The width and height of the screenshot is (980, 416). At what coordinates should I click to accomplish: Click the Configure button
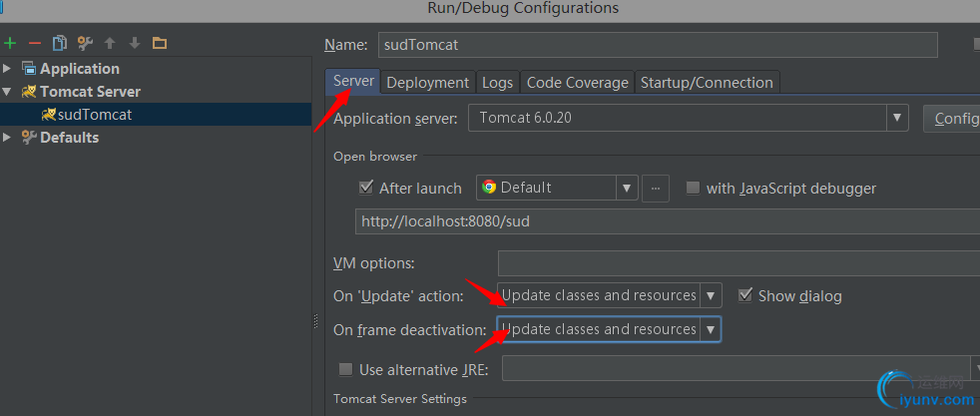tap(951, 118)
